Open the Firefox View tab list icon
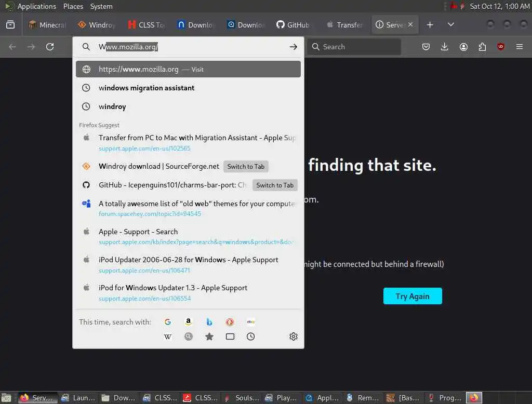Viewport: 532px width, 404px height. click(10, 25)
